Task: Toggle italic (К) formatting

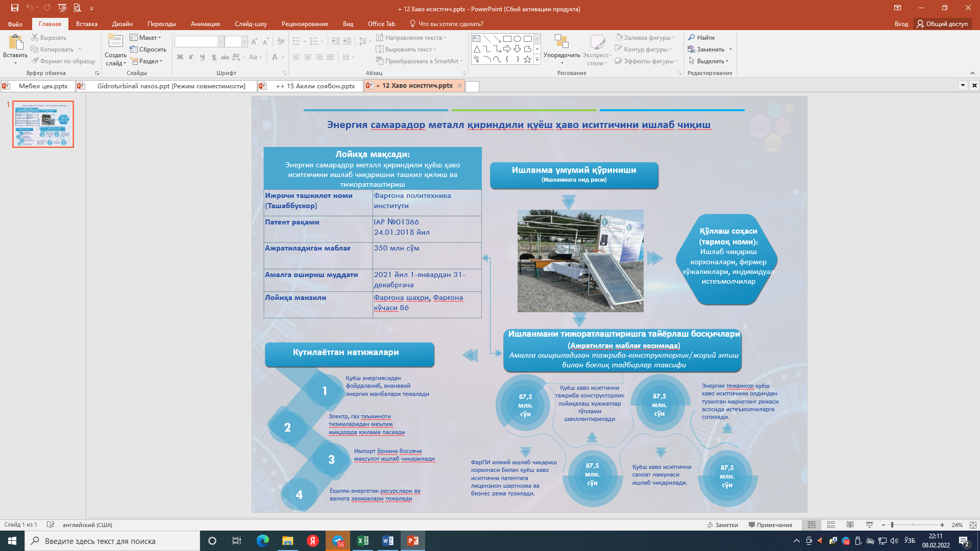Action: (x=191, y=57)
